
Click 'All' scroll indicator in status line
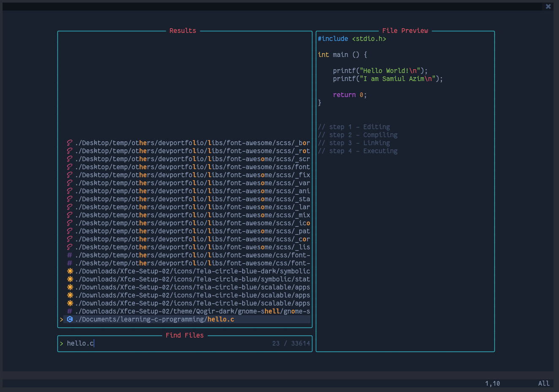point(544,384)
